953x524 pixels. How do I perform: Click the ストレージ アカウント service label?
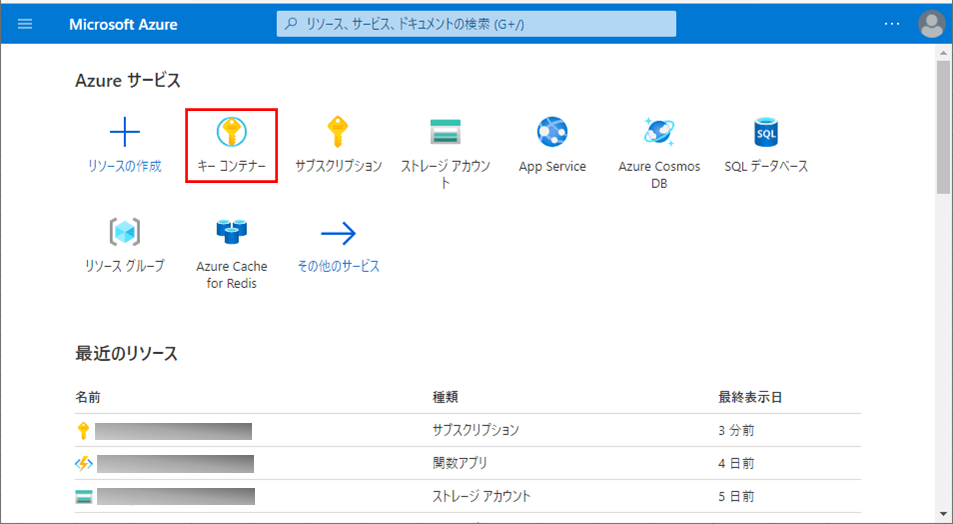(446, 174)
